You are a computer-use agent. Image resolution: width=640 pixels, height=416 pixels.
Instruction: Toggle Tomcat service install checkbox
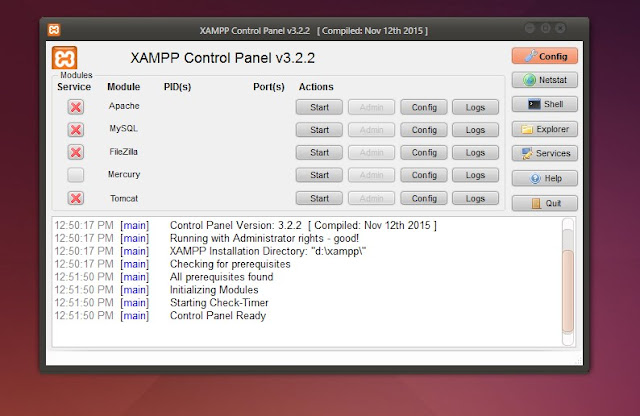tap(76, 198)
